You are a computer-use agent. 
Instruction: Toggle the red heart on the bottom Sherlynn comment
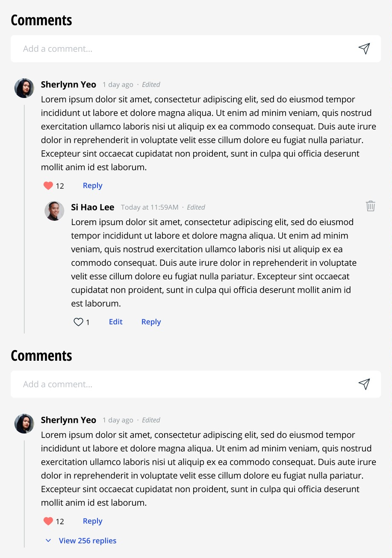pos(48,521)
